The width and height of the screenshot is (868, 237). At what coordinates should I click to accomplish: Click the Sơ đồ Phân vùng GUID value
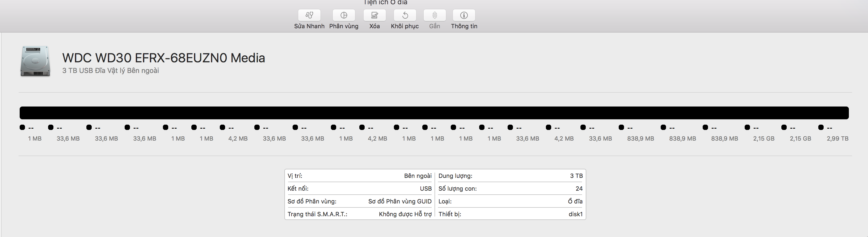click(400, 201)
